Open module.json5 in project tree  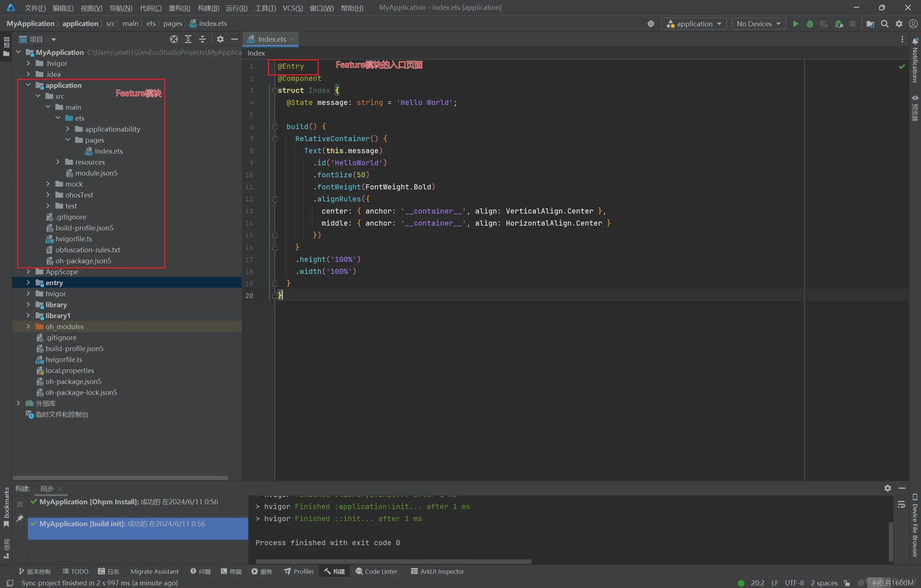[x=96, y=173]
